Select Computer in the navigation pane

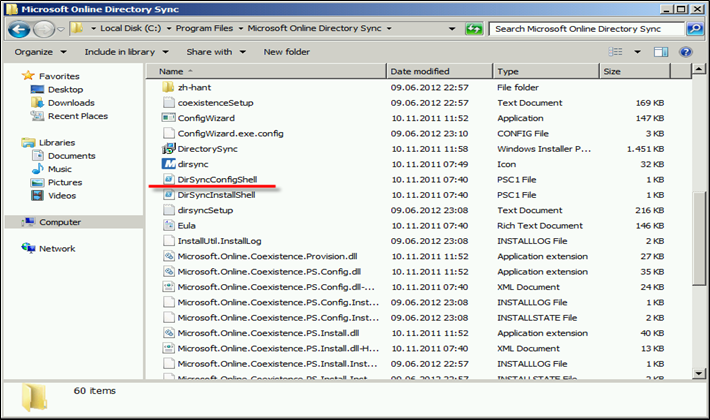pos(59,222)
